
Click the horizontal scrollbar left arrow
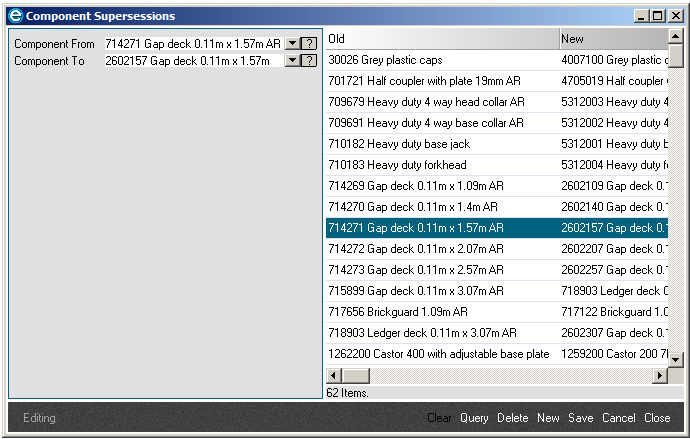tap(334, 376)
